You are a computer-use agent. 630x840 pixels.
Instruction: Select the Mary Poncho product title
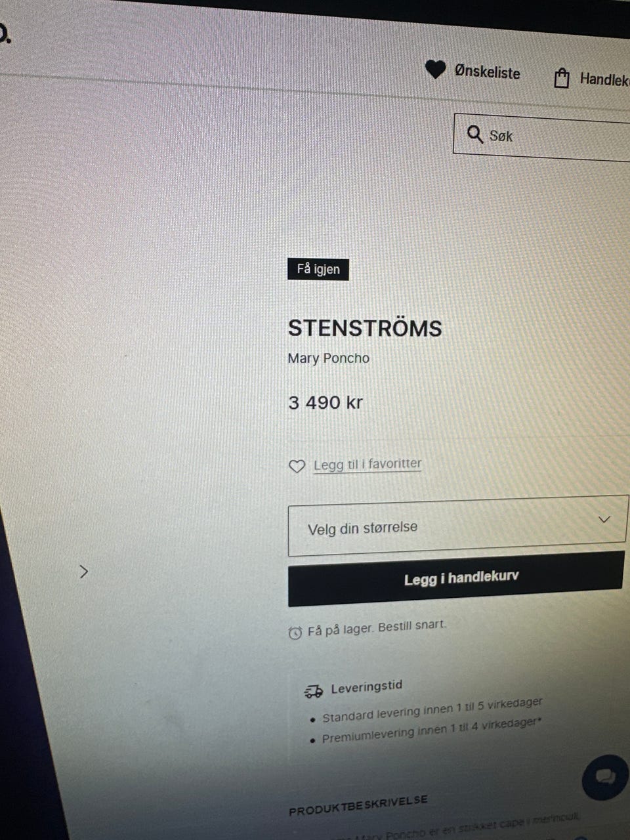(329, 358)
